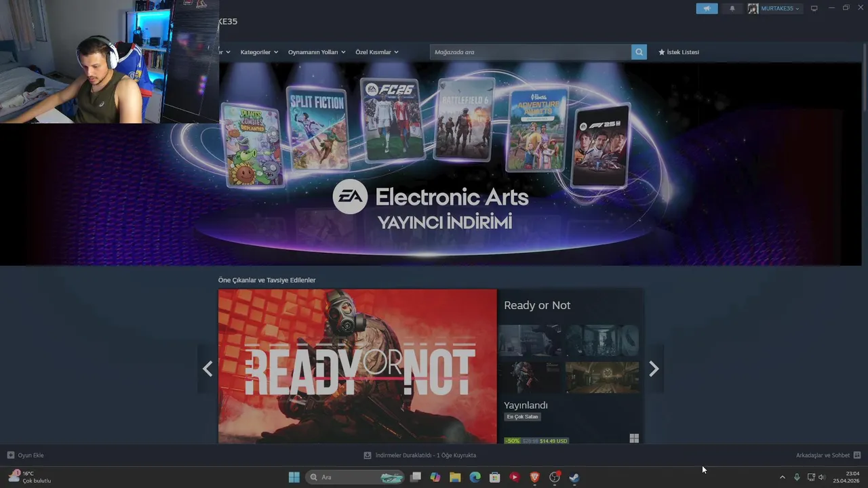This screenshot has height=488, width=868.
Task: Go to previous featured game arrow
Action: (208, 369)
